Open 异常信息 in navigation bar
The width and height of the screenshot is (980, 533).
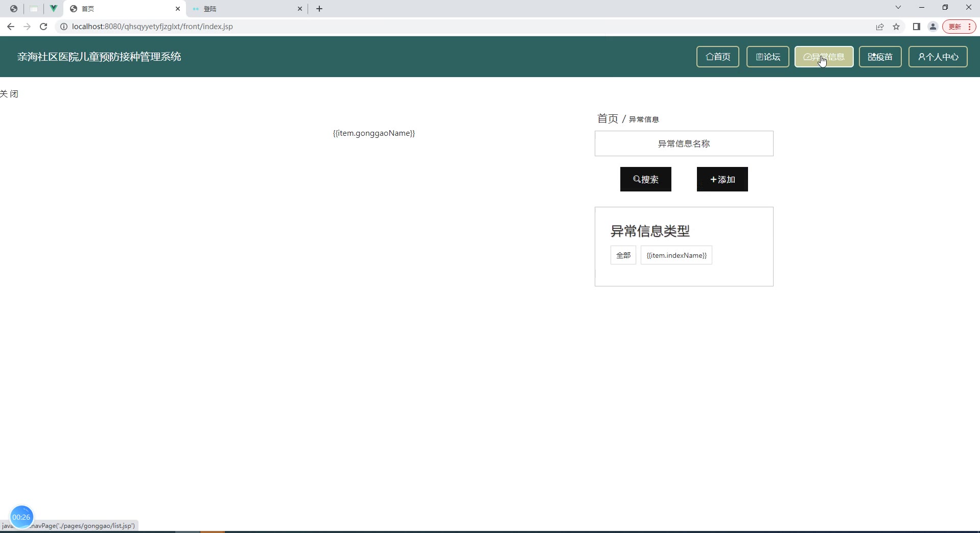tap(824, 57)
